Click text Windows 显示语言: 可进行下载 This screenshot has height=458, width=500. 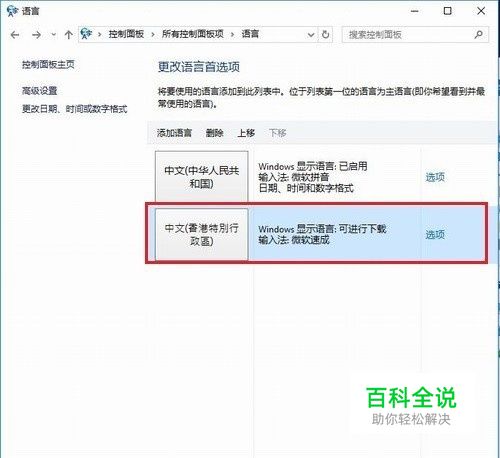pos(322,229)
